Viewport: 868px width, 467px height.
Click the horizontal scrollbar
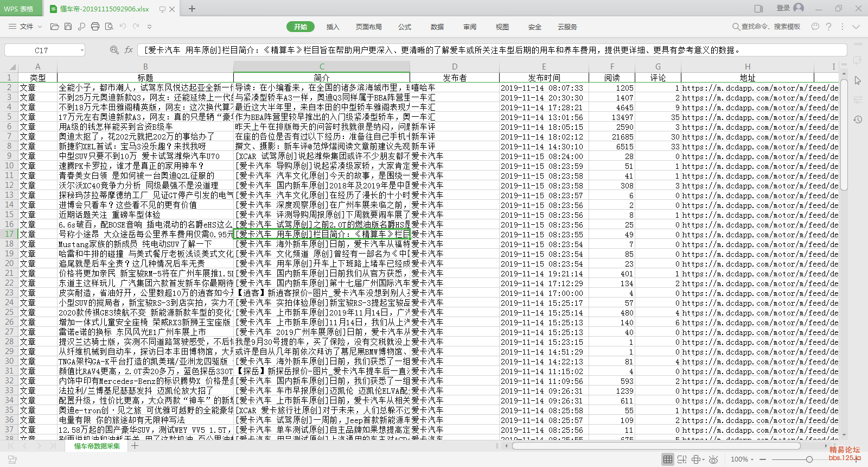pos(656,446)
